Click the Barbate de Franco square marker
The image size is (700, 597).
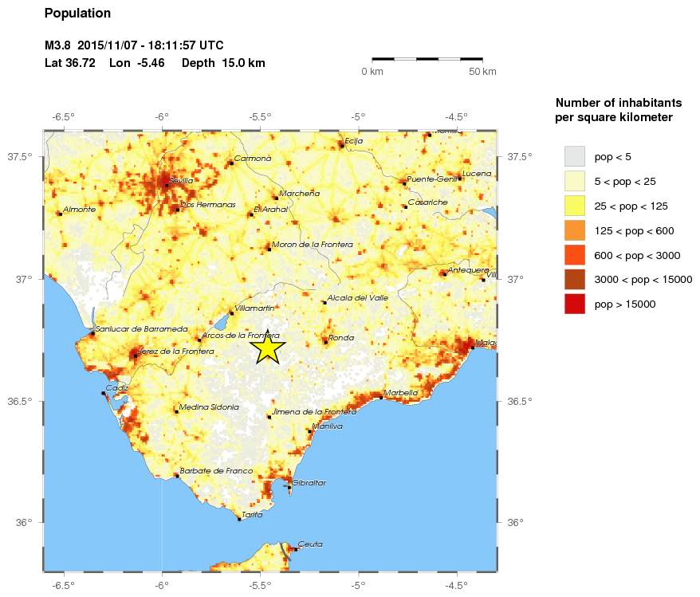pyautogui.click(x=177, y=476)
